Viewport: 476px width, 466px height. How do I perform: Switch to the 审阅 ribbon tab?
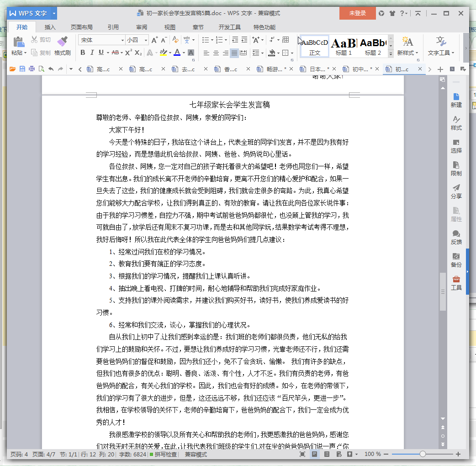142,27
